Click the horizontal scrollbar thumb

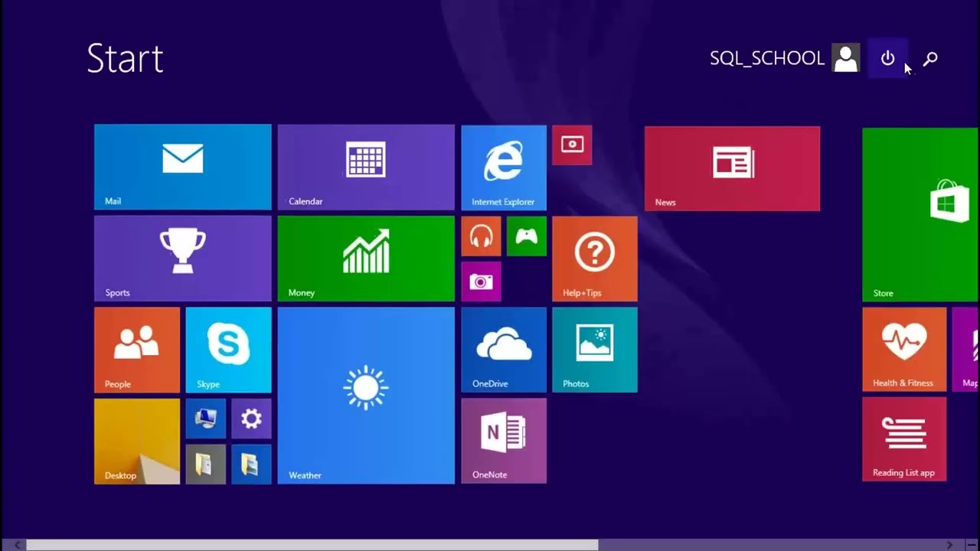coord(312,545)
